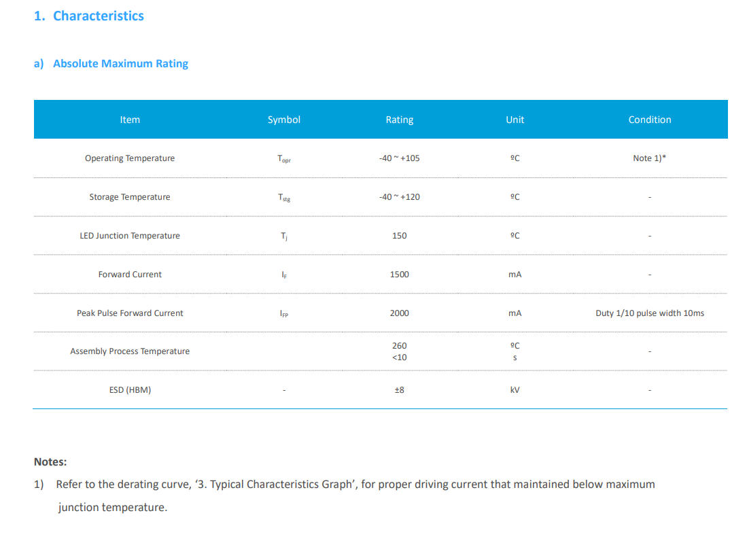Image resolution: width=747 pixels, height=560 pixels.
Task: Click 'Duty 1/10 pulse width 10ms' condition
Action: [650, 313]
